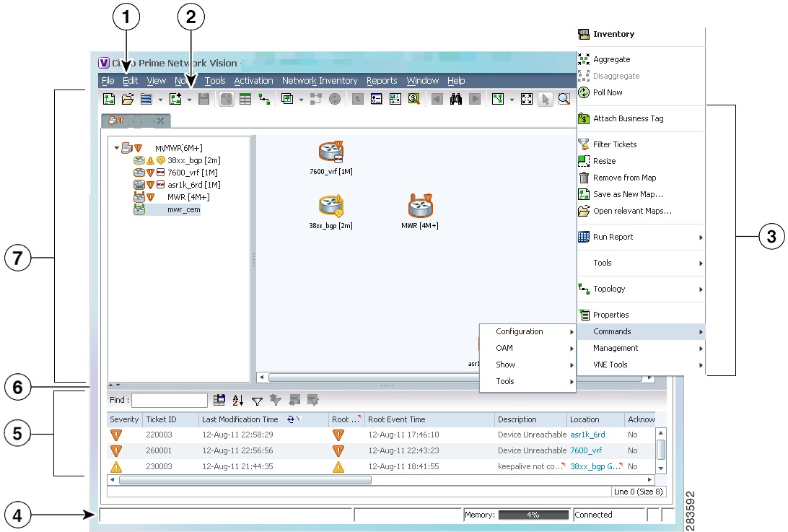Click the layout toolbar icon
The image size is (788, 532).
pos(497,99)
